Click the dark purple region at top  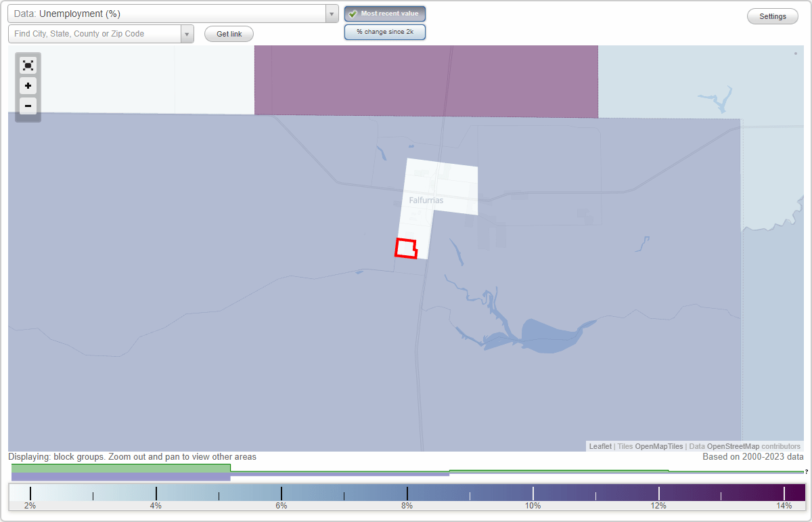(426, 80)
